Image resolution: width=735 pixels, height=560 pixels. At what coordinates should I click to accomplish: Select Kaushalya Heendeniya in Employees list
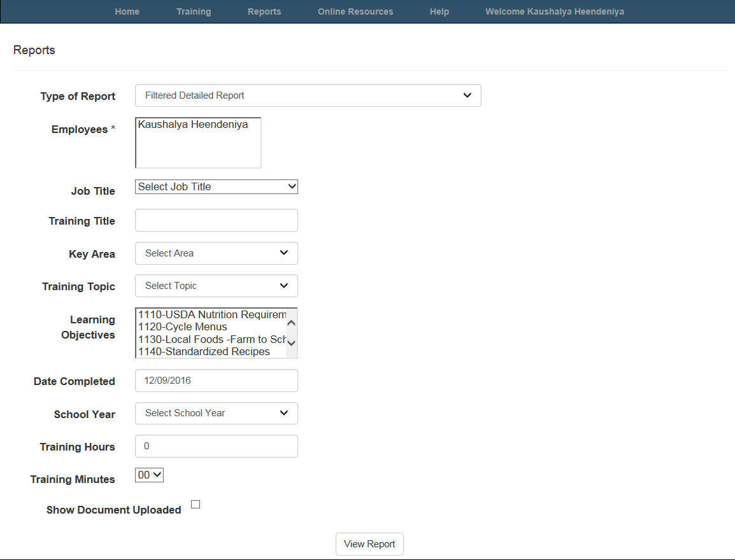click(x=193, y=125)
